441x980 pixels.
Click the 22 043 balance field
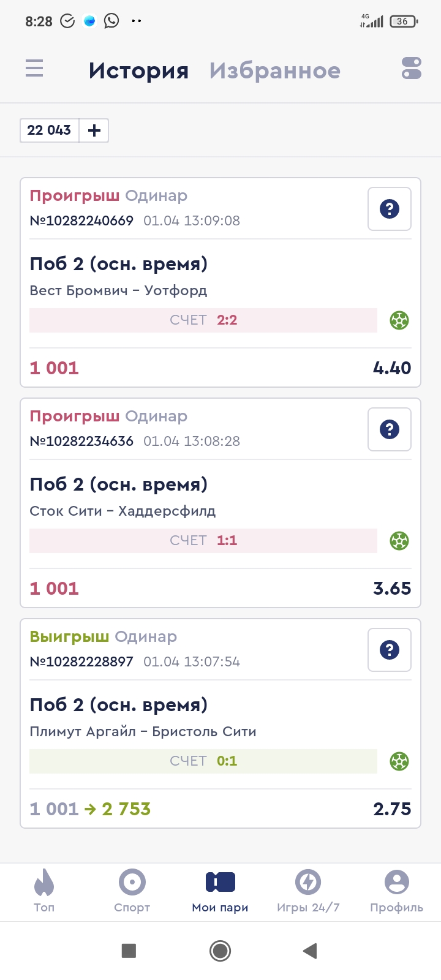pos(50,130)
